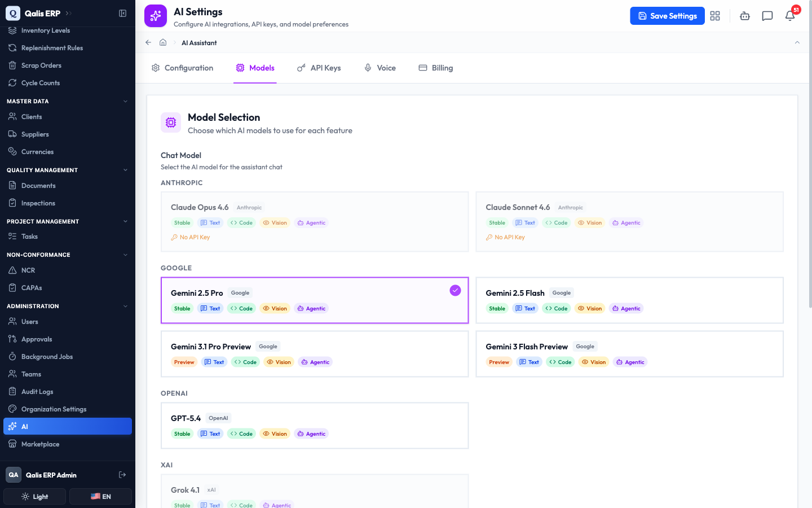Expand chevron next to Qalis ERP title
Image resolution: width=812 pixels, height=508 pixels.
click(x=68, y=13)
